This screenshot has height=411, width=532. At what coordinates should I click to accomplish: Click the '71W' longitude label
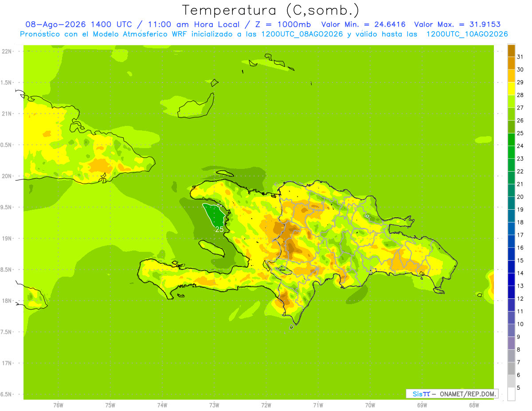pos(318,405)
